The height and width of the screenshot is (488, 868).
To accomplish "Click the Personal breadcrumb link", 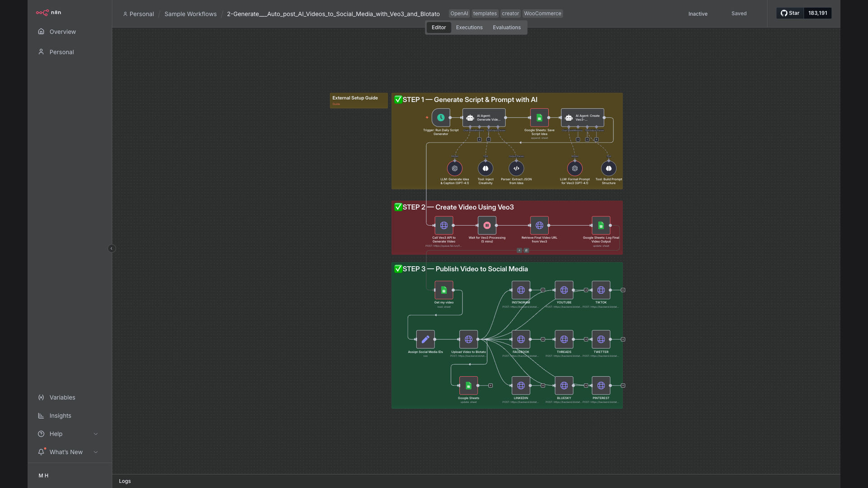I will (138, 14).
